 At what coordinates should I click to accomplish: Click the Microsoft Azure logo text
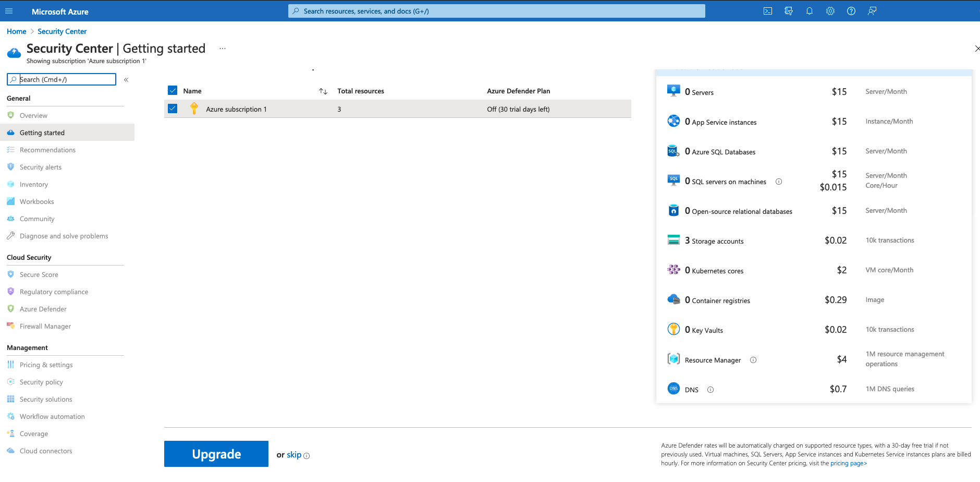60,11
